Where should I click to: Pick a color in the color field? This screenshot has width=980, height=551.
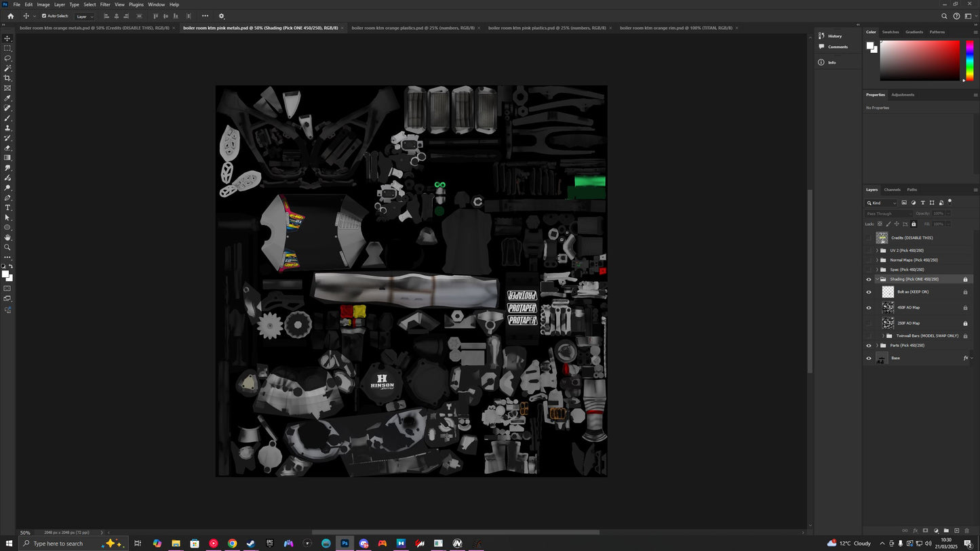920,60
